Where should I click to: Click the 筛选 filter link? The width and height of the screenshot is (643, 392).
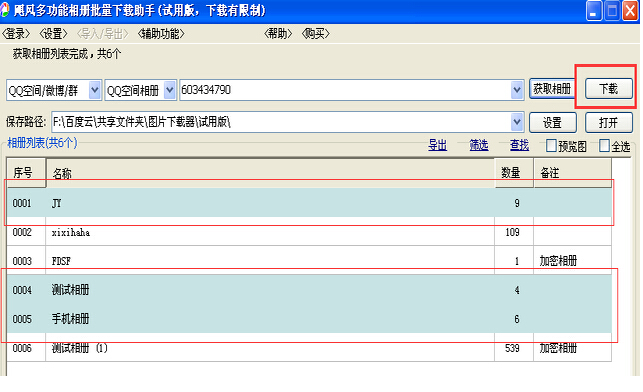tap(479, 145)
